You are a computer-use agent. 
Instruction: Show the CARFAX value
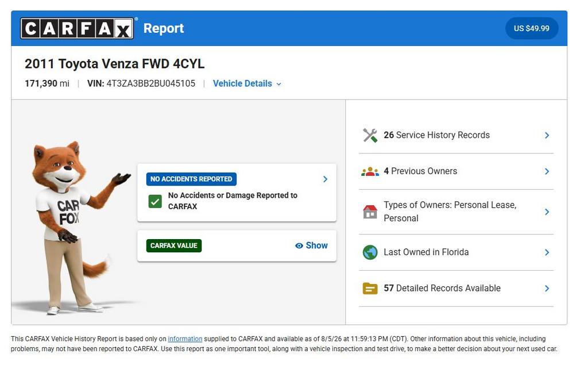tap(311, 245)
